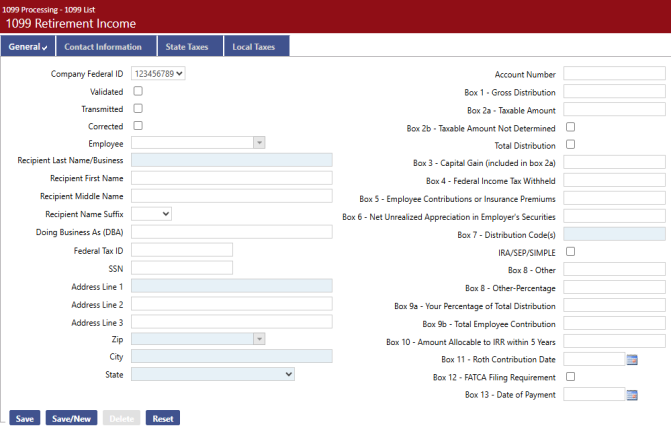Switch to the Contact Information tab
Image resolution: width=671 pixels, height=428 pixels.
click(103, 47)
